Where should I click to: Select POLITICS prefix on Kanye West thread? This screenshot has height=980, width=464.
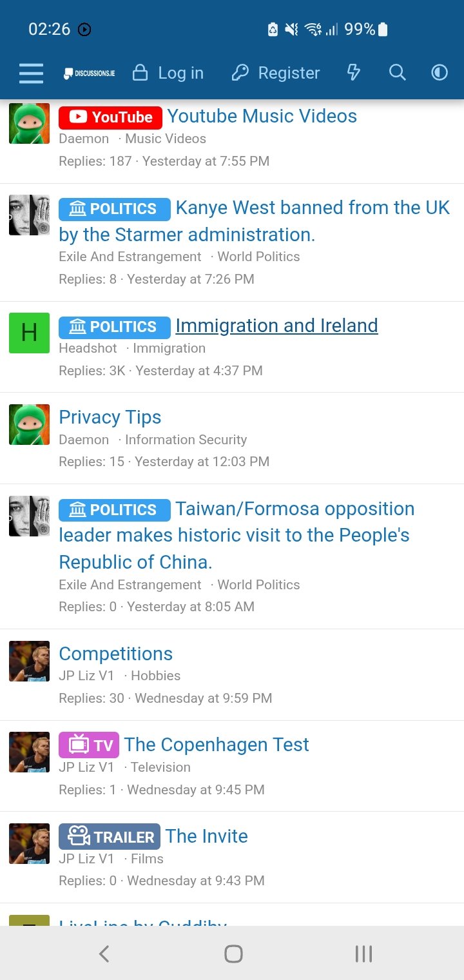[x=115, y=209]
